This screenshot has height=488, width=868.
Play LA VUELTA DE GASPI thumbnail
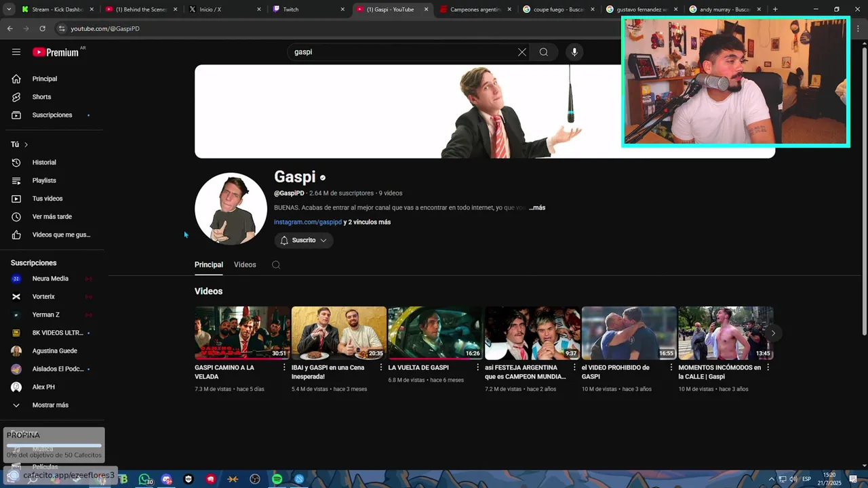[x=435, y=333]
